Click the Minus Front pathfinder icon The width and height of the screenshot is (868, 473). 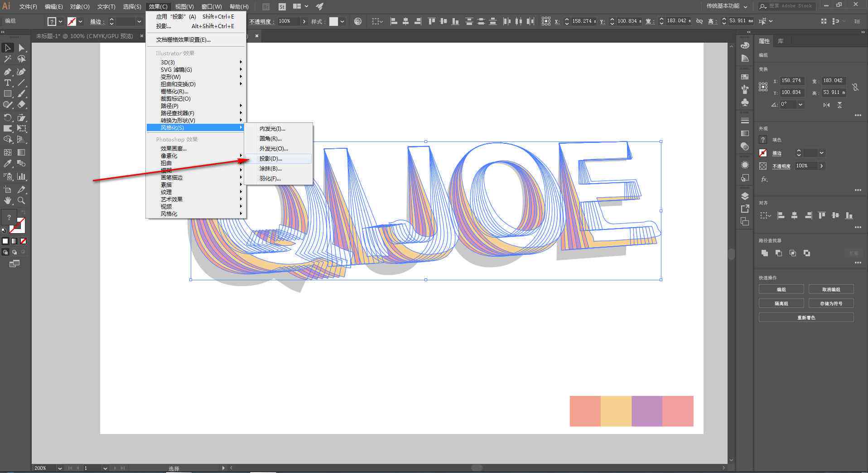(779, 253)
